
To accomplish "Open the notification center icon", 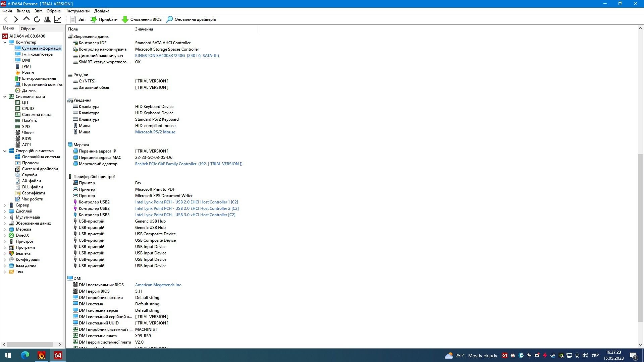I will [x=634, y=356].
